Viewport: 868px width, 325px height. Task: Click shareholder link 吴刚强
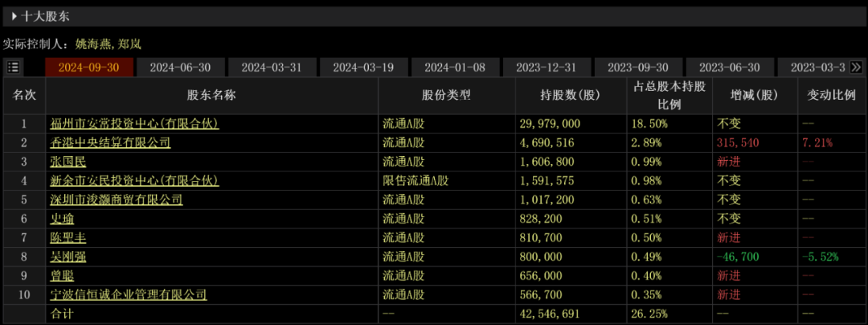[x=68, y=257]
